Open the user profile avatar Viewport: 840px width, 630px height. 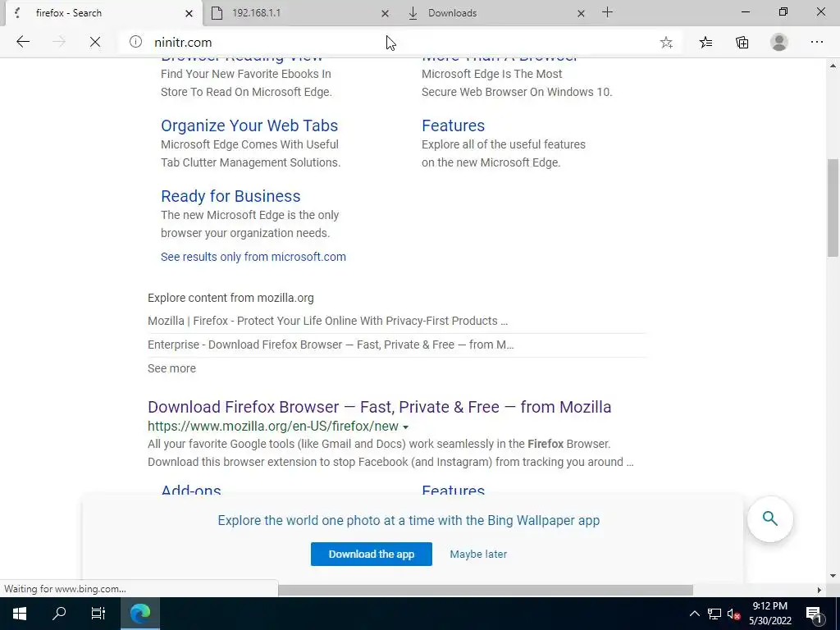[x=779, y=42]
